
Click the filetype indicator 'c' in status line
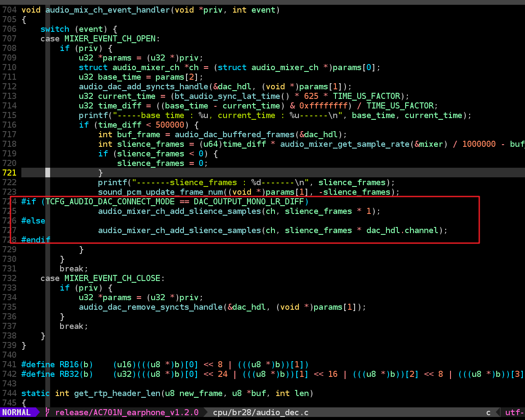488,412
